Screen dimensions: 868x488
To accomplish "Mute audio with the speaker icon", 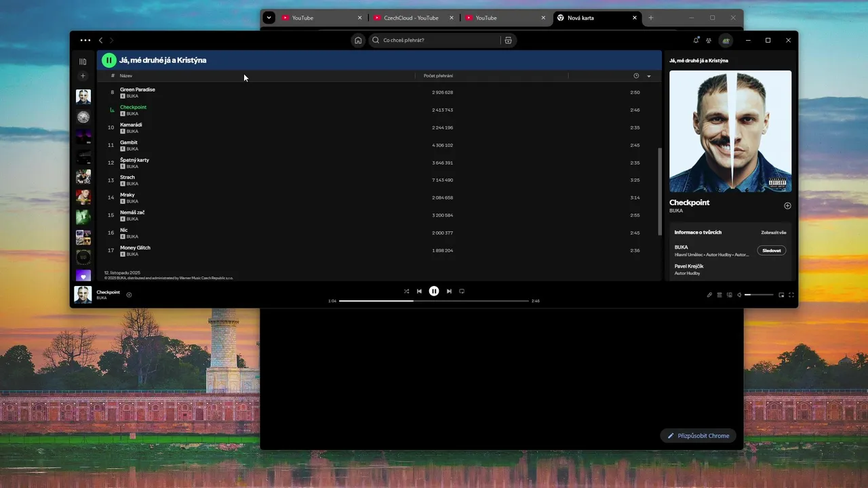I will click(739, 295).
